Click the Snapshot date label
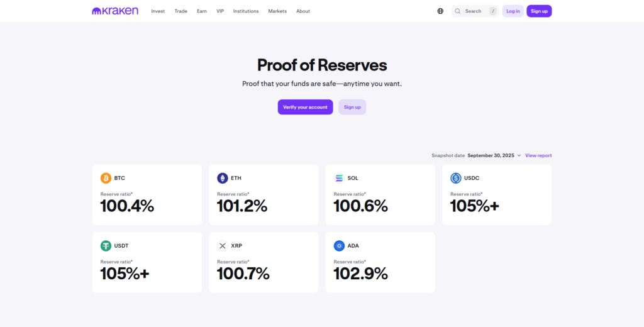 pyautogui.click(x=448, y=156)
